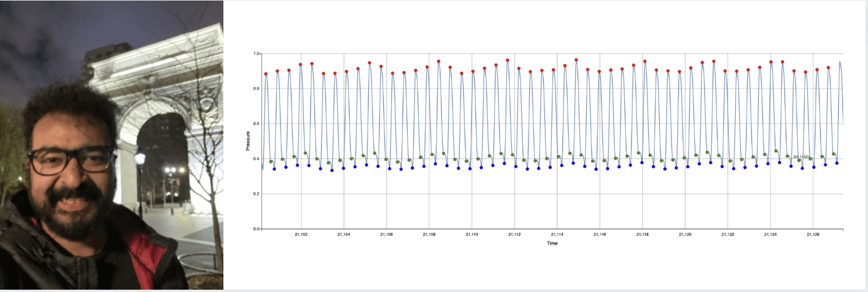868x292 pixels.
Task: Click the first red peak marker
Action: pos(266,74)
